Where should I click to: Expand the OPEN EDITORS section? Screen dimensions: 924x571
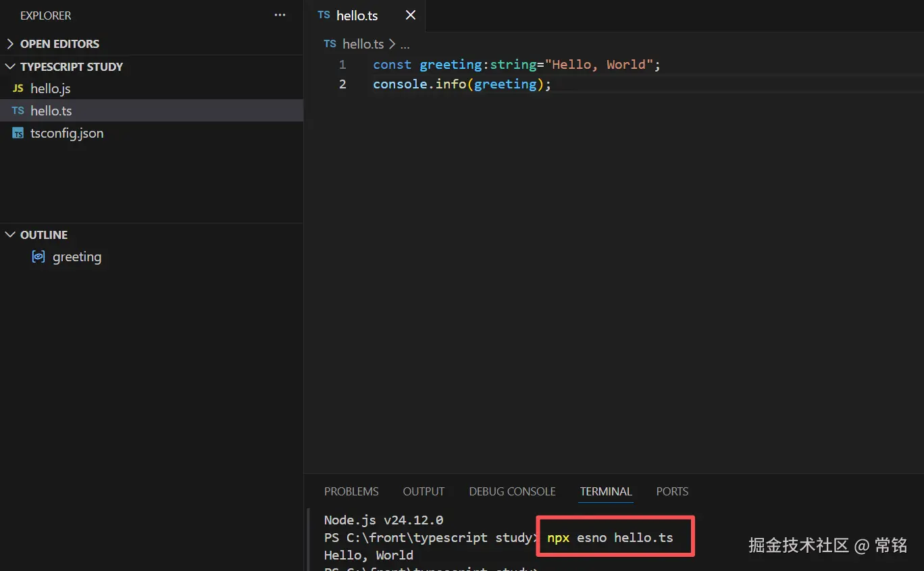151,44
